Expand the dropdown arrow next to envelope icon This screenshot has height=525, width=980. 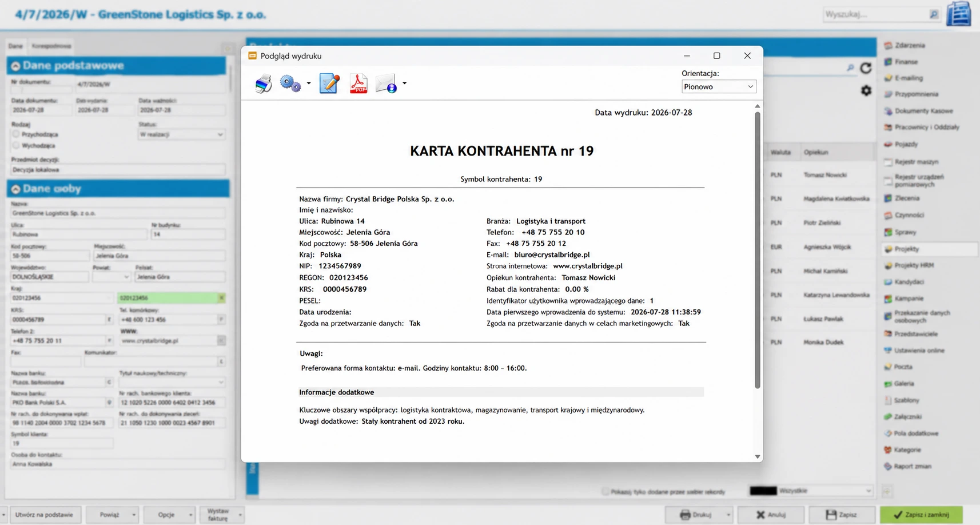[404, 83]
